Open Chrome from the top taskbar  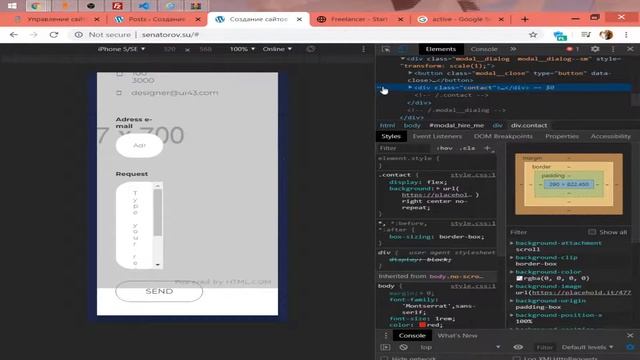tap(37, 6)
